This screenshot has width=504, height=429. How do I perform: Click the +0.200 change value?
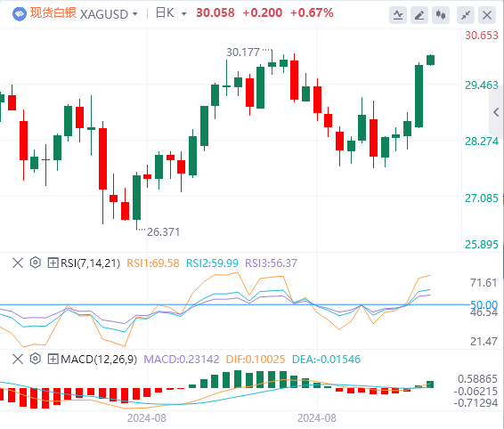click(x=263, y=12)
